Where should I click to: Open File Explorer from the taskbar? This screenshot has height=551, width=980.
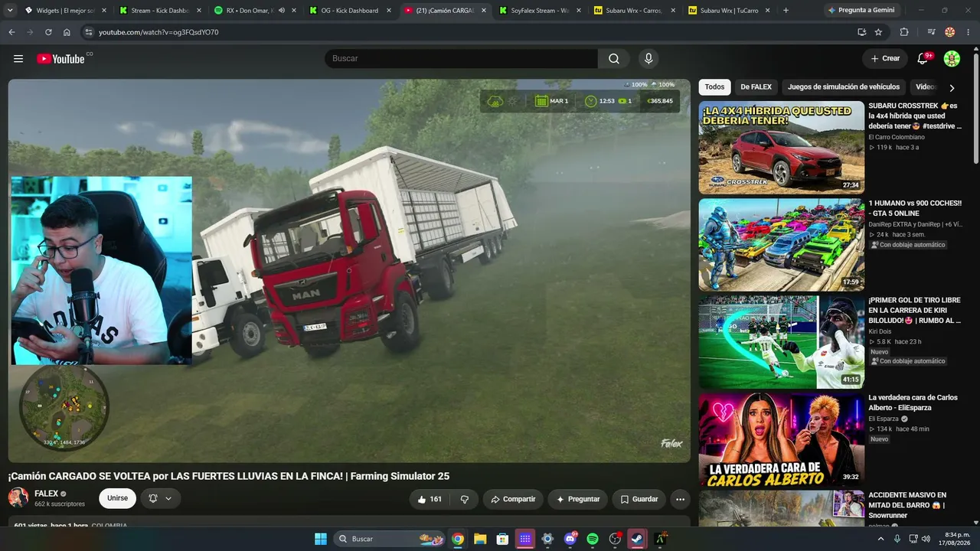coord(480,539)
